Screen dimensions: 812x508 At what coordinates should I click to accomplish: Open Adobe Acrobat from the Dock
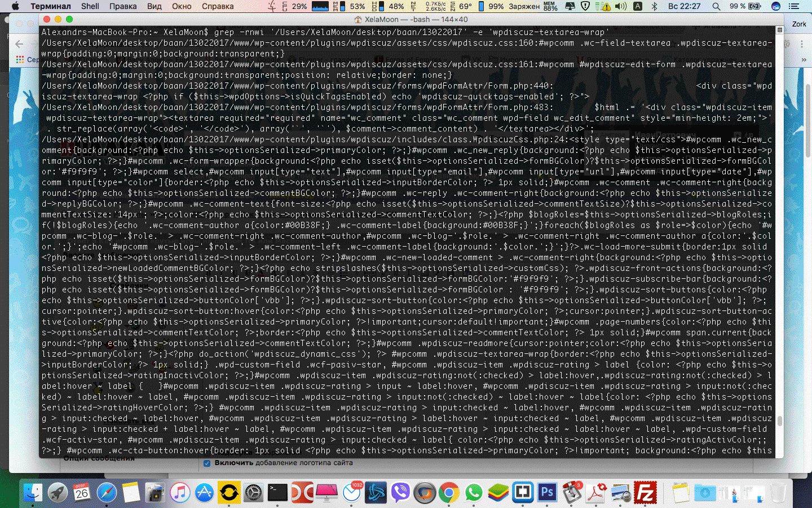(597, 493)
